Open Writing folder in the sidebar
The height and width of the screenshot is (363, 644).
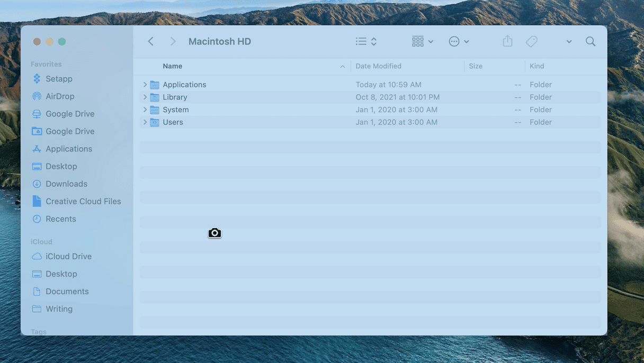click(52, 308)
